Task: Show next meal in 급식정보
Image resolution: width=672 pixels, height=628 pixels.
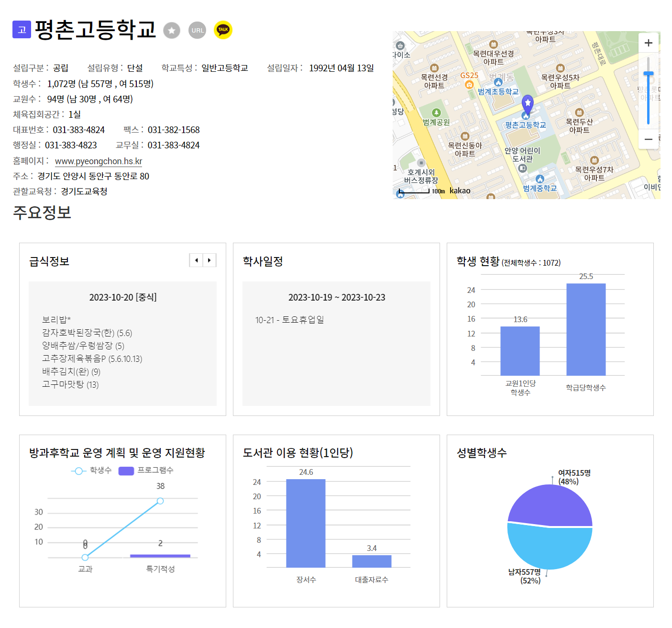Action: click(x=209, y=260)
